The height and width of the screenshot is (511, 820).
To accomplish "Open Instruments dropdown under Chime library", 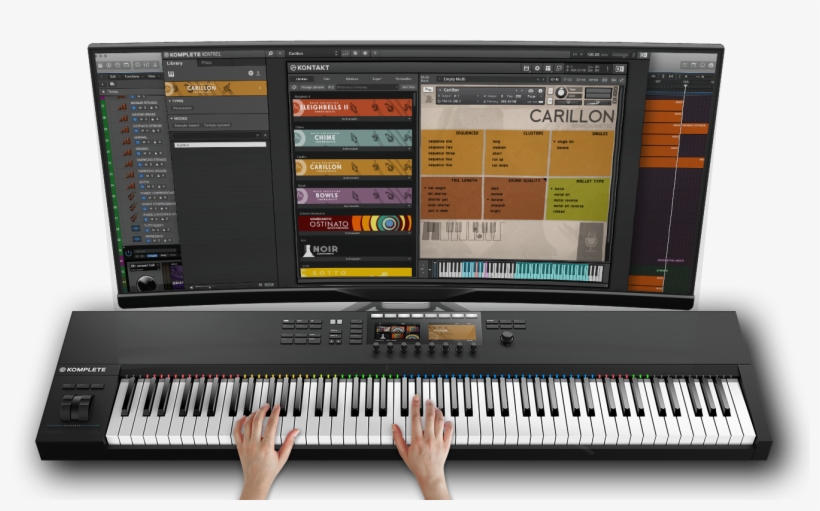I will (352, 149).
